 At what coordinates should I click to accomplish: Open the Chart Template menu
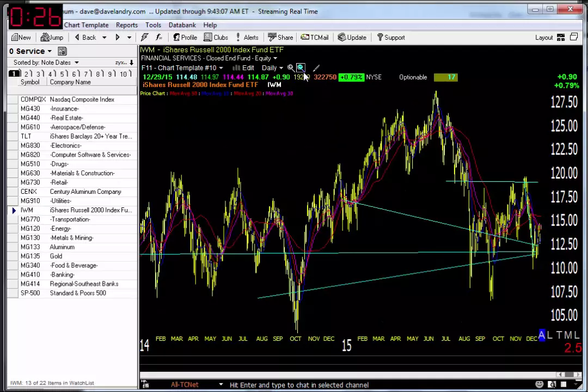coord(86,25)
